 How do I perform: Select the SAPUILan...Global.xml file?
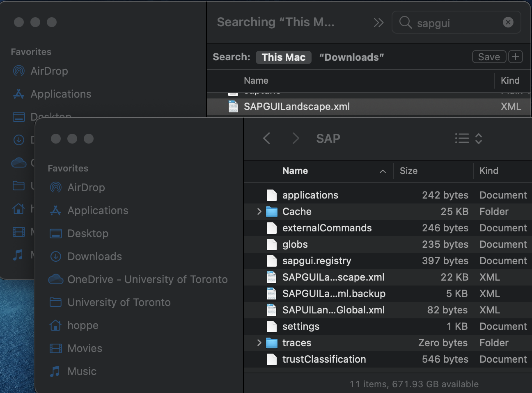pos(388,310)
